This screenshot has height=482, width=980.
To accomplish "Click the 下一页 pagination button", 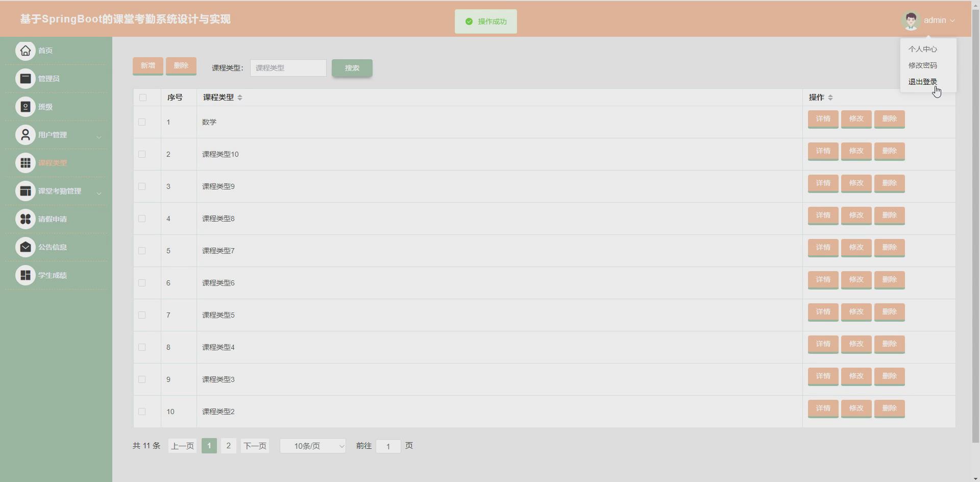I will coord(255,446).
